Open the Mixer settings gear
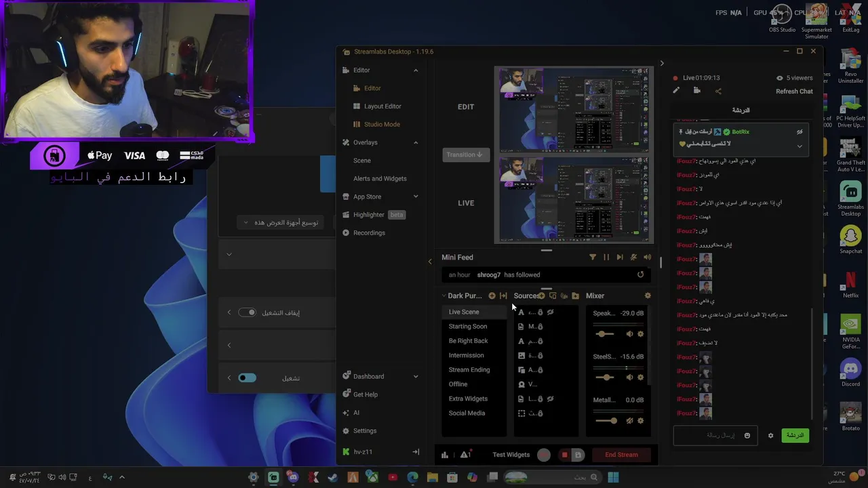This screenshot has width=868, height=488. pyautogui.click(x=648, y=296)
